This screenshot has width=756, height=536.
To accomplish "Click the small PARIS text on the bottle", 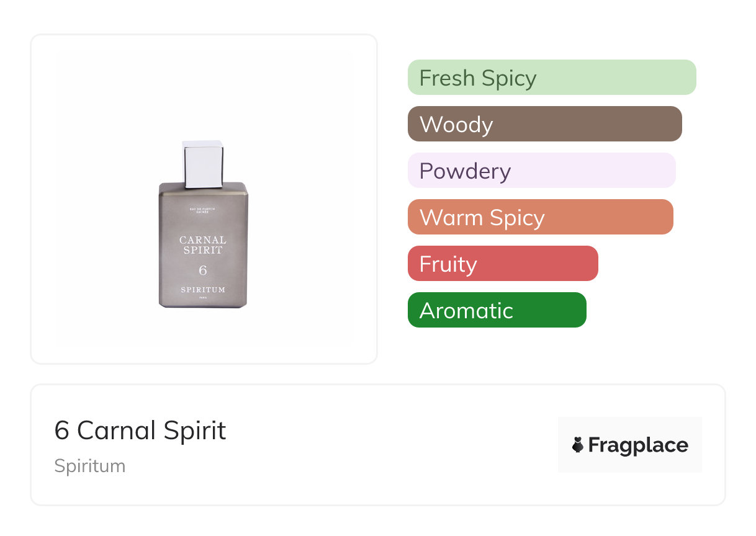I will pos(203,299).
